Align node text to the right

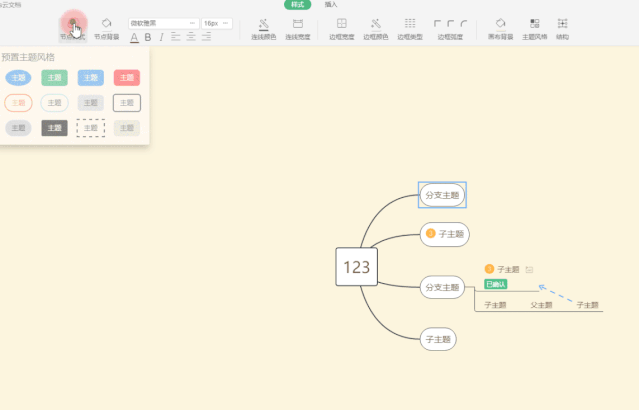point(207,37)
